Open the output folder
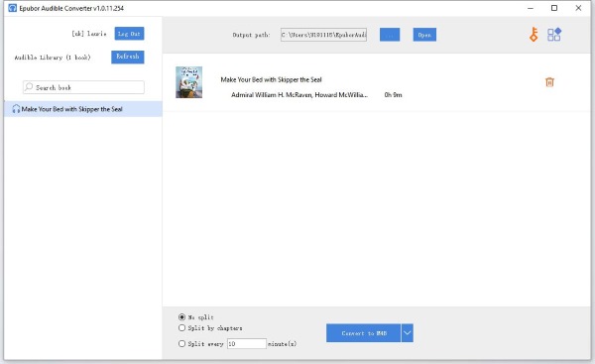Viewport: 595px width, 364px height. pyautogui.click(x=424, y=35)
